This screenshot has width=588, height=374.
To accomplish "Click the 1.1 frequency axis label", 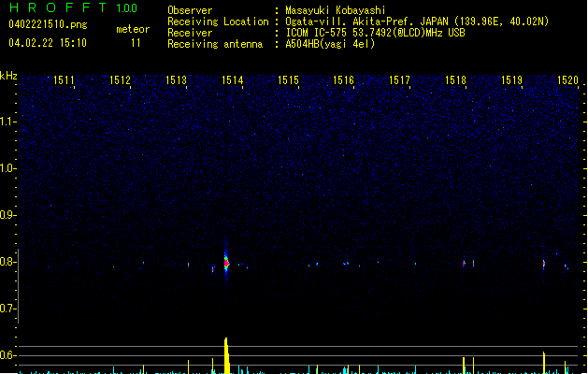I will 7,122.
